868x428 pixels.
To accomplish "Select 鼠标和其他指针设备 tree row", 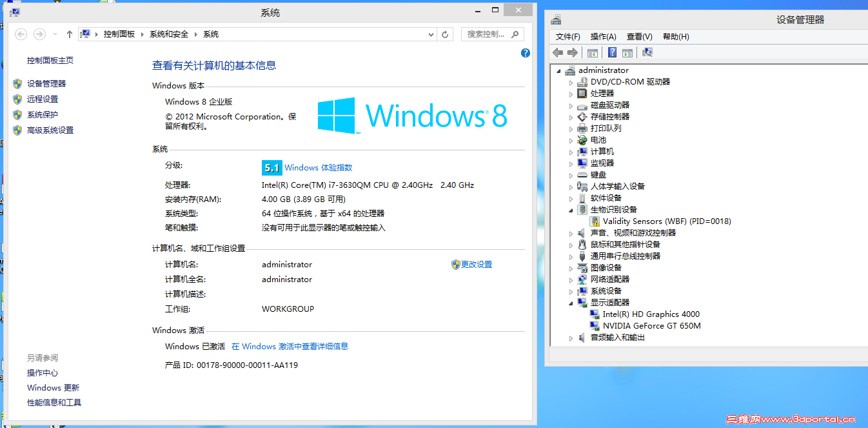I will [625, 245].
